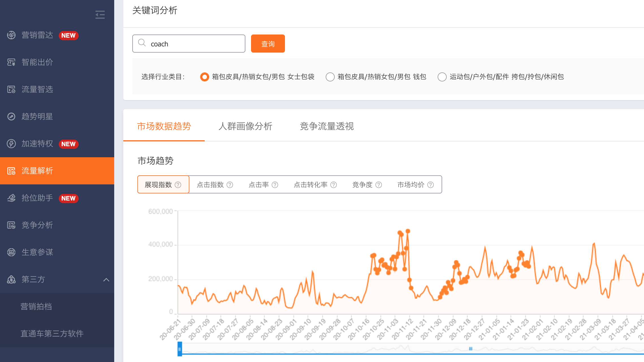
Task: Click the left handle of the chart range slider
Action: [x=180, y=349]
